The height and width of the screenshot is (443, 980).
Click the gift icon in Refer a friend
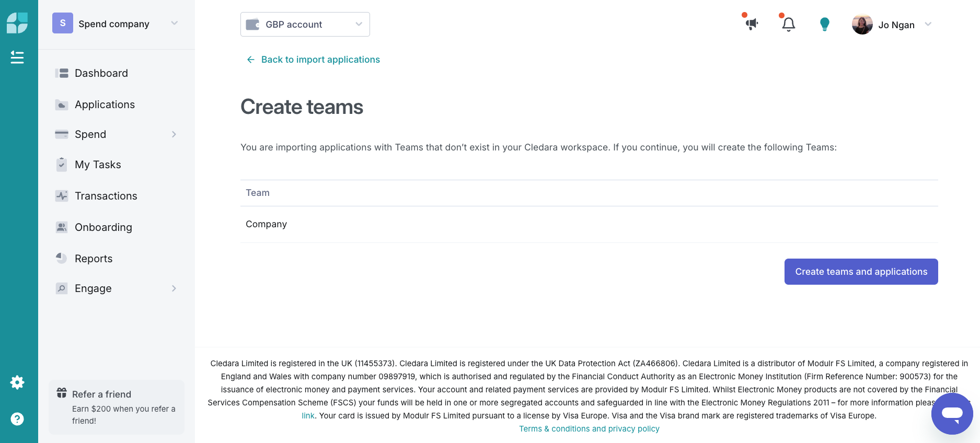click(62, 393)
